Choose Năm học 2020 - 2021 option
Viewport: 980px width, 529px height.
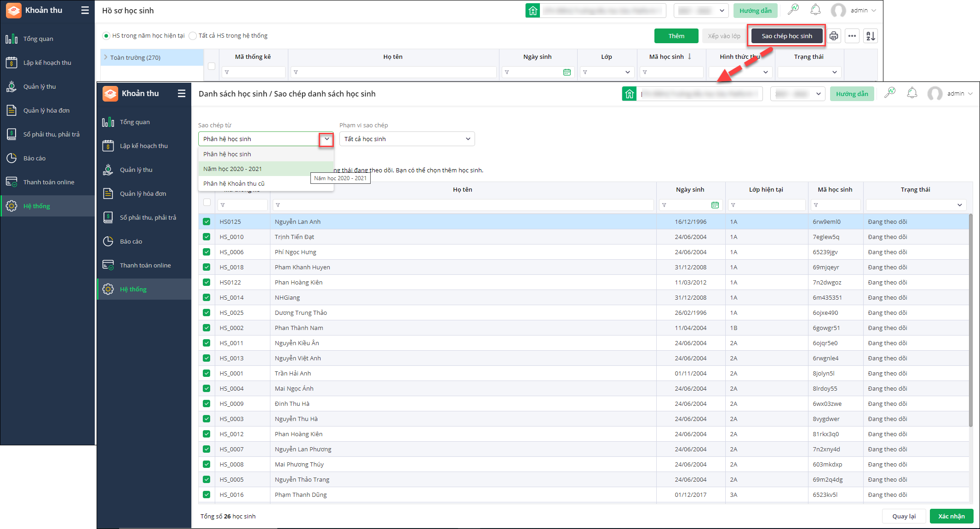233,169
